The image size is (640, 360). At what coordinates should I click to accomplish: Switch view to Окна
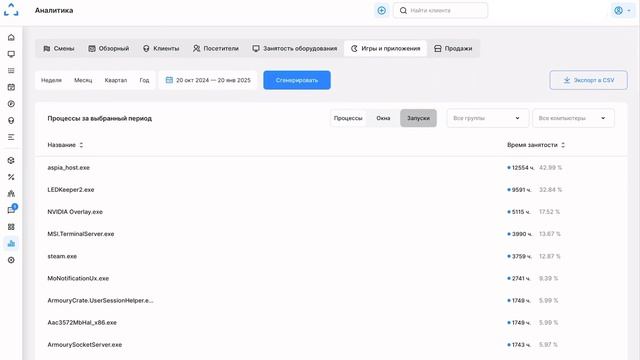click(x=383, y=118)
